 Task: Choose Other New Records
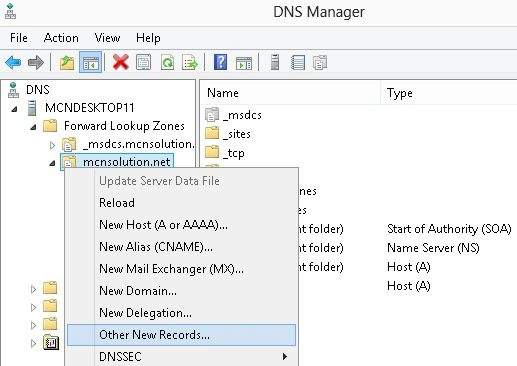pos(181,335)
